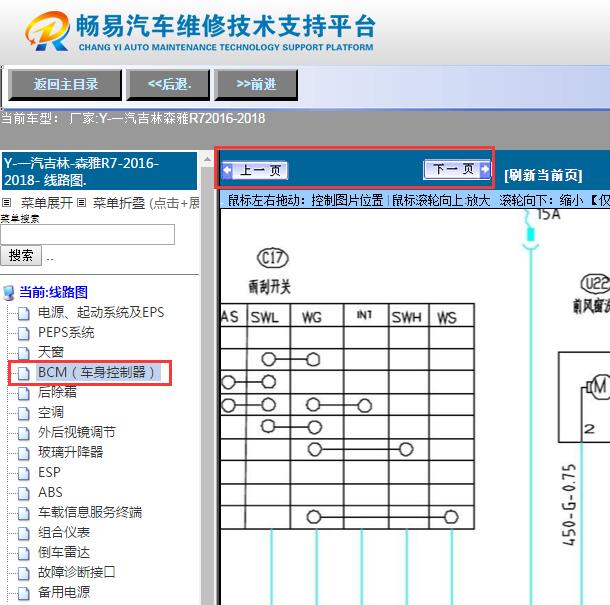This screenshot has width=610, height=605.
Task: Open 备用电源 tree item
Action: [x=64, y=592]
